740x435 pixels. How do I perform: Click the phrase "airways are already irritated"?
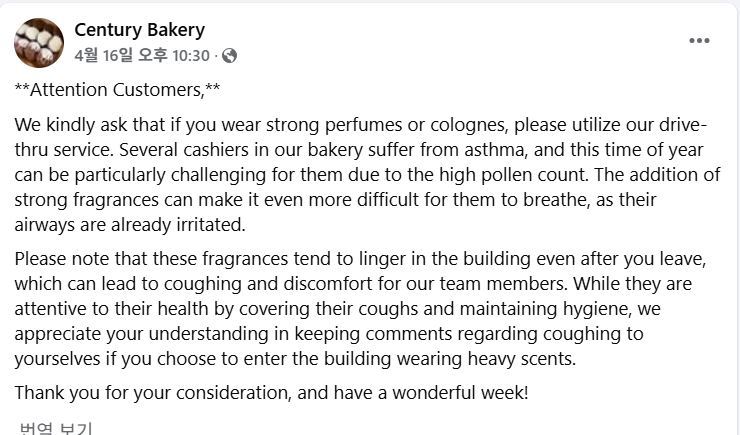pyautogui.click(x=122, y=224)
